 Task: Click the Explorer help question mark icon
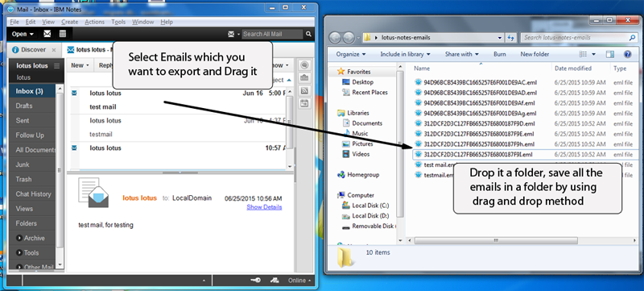(627, 54)
